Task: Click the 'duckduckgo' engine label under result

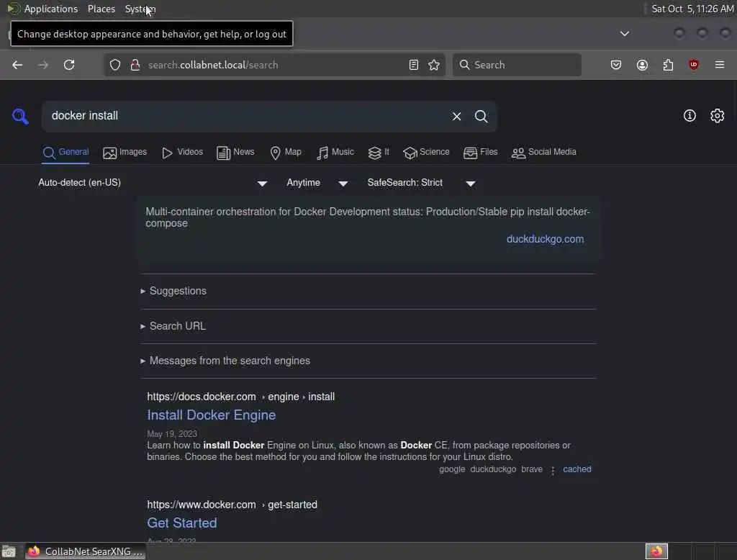Action: click(x=493, y=469)
